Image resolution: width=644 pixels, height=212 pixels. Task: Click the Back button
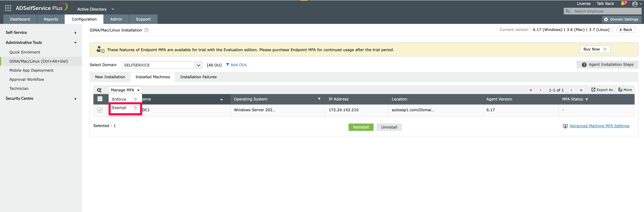[626, 30]
